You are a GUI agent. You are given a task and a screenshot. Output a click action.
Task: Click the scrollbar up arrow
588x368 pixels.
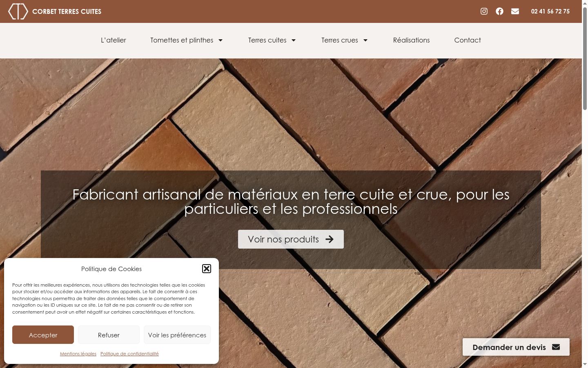pos(585,3)
